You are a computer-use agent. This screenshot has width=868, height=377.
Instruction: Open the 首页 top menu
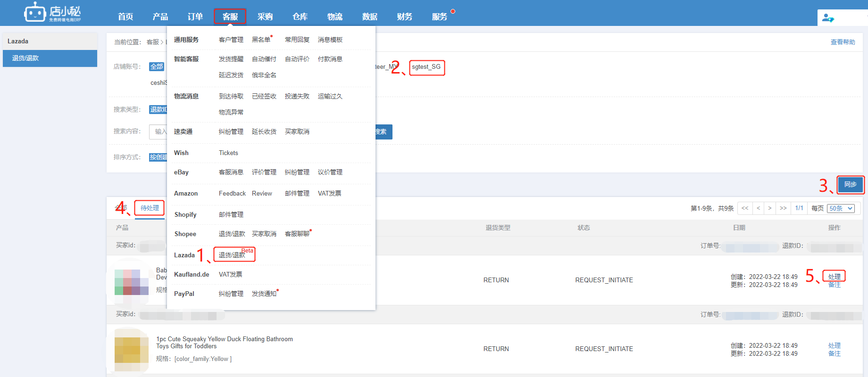tap(125, 16)
